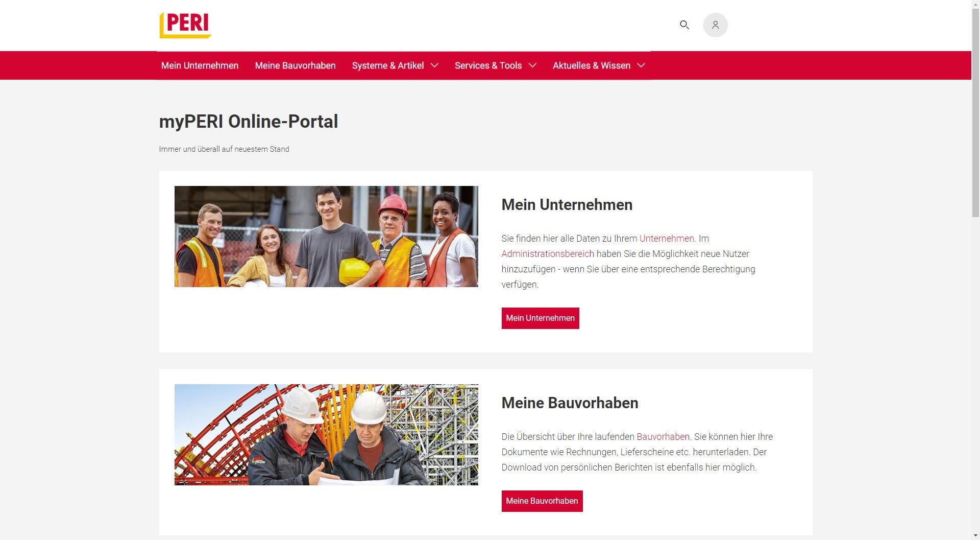The height and width of the screenshot is (540, 980).
Task: Open Meine Bauvorhaben in the navigation bar
Action: coord(295,65)
